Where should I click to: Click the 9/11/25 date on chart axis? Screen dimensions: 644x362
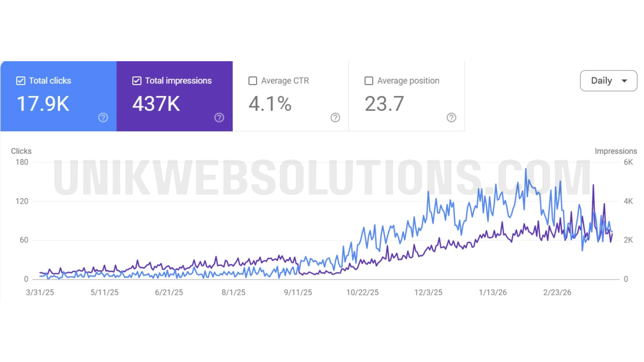(298, 292)
